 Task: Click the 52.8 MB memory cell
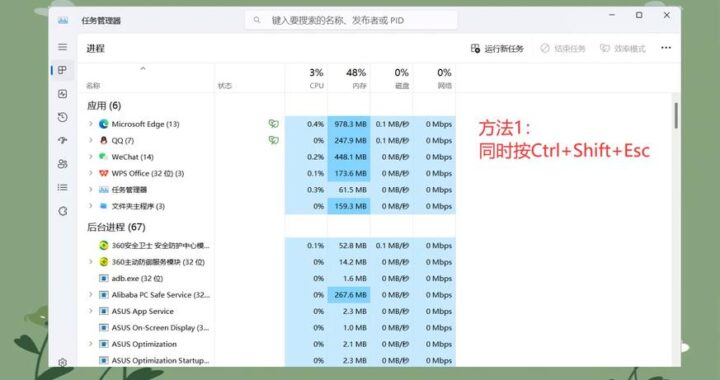click(x=349, y=246)
